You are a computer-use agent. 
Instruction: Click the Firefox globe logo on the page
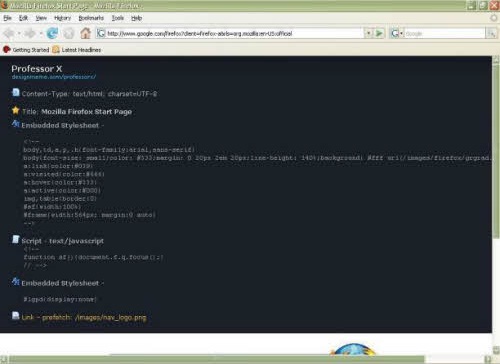(x=353, y=349)
